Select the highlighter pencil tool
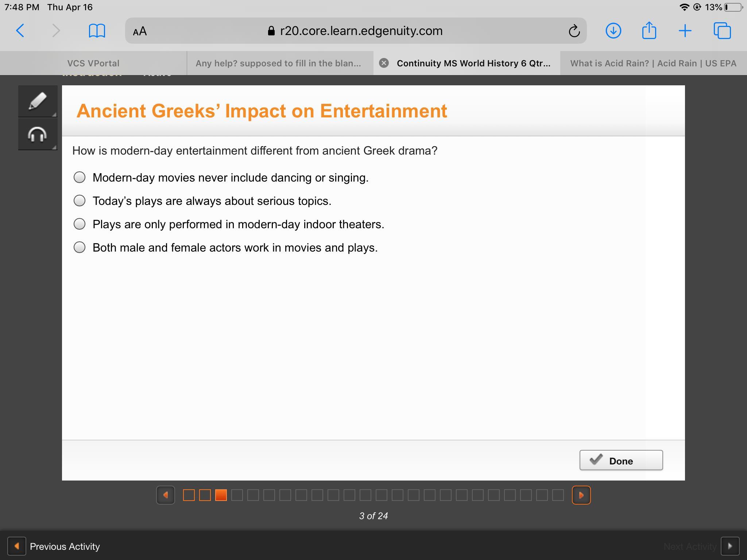This screenshot has width=747, height=560. pos(38,101)
